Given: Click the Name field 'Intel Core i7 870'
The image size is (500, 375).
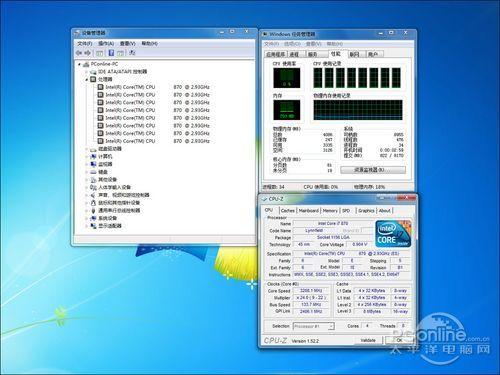Looking at the screenshot, I should pyautogui.click(x=333, y=223).
